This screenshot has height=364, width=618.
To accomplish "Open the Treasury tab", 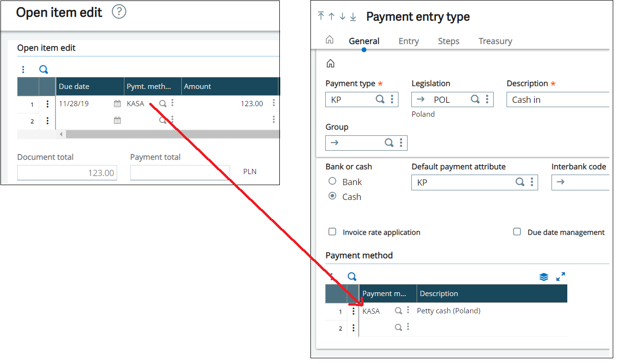I will coord(495,41).
